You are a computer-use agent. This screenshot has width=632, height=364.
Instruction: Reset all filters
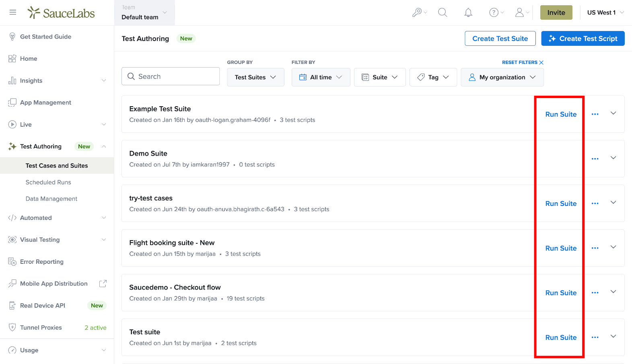coord(523,62)
